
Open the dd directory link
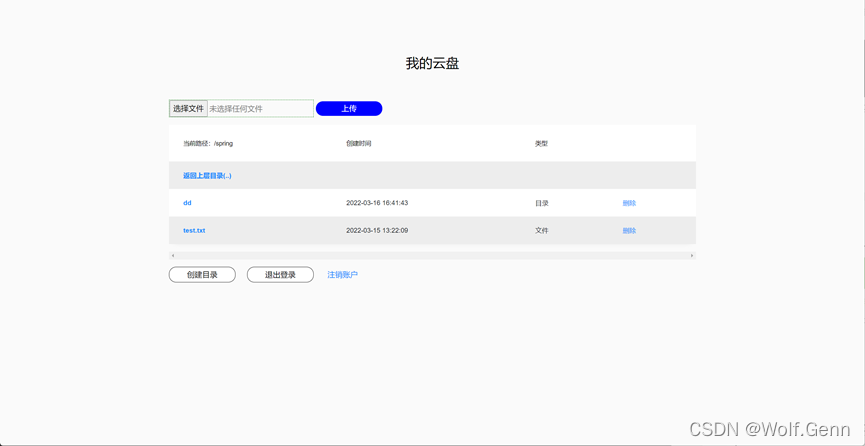[x=187, y=203]
